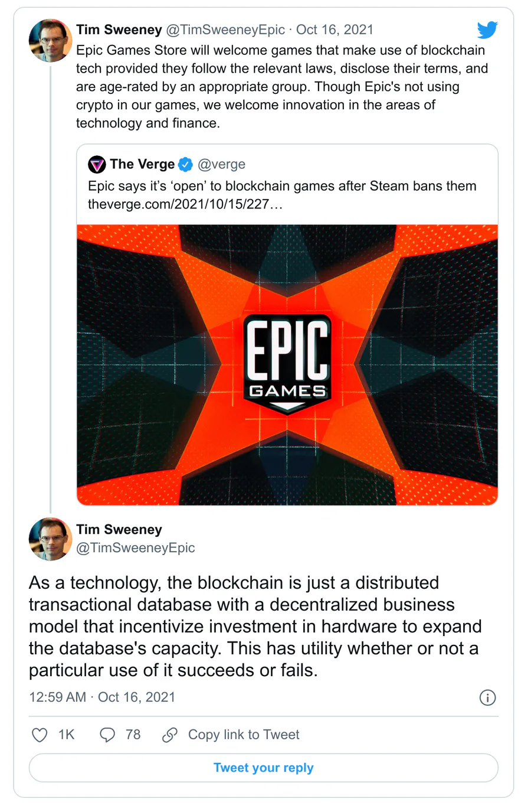Click The Verge verified badge
Viewport: 531px width, 812px height.
[186, 164]
